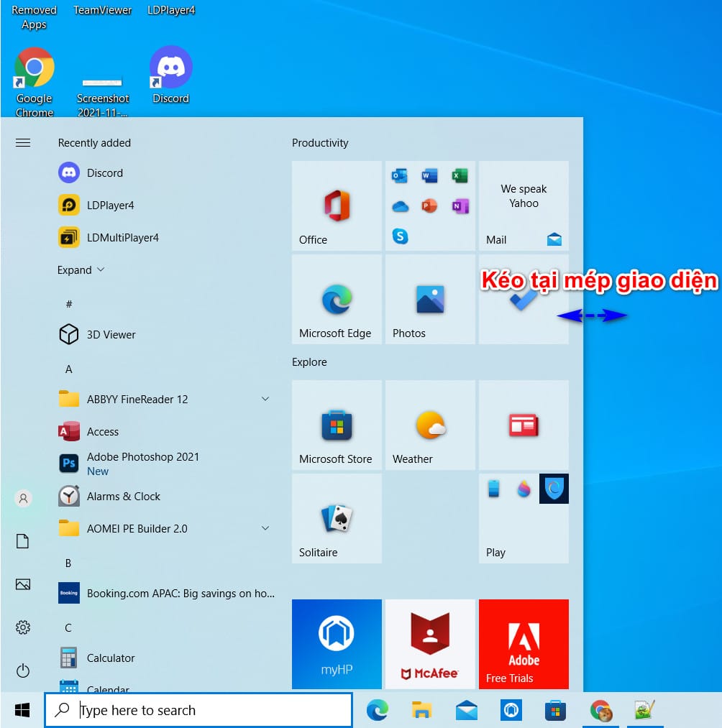
Task: Launch Microsoft Edge from the Productivity tiles
Action: 337,299
